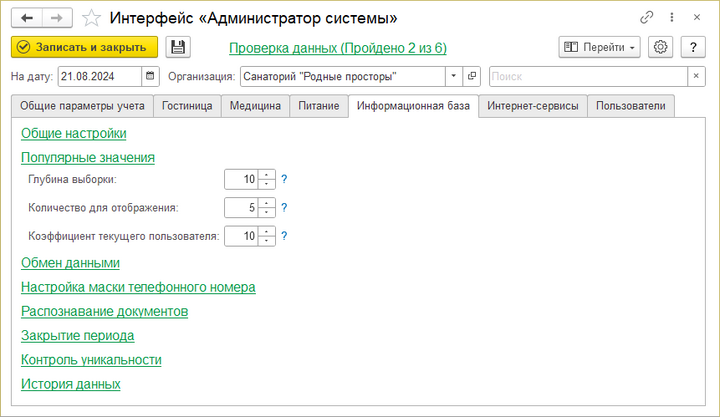Switch to Интернет-сервисы tab

click(x=533, y=106)
